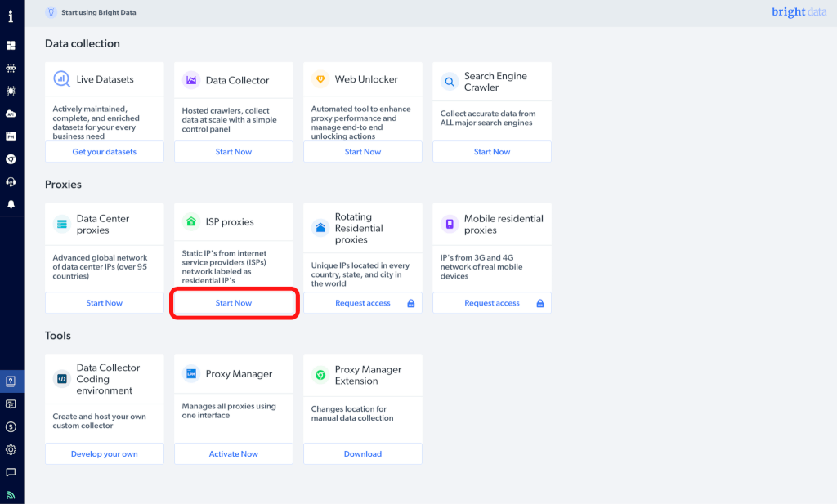Click the 'ISP proxies' card title
This screenshot has width=837, height=504.
[230, 222]
